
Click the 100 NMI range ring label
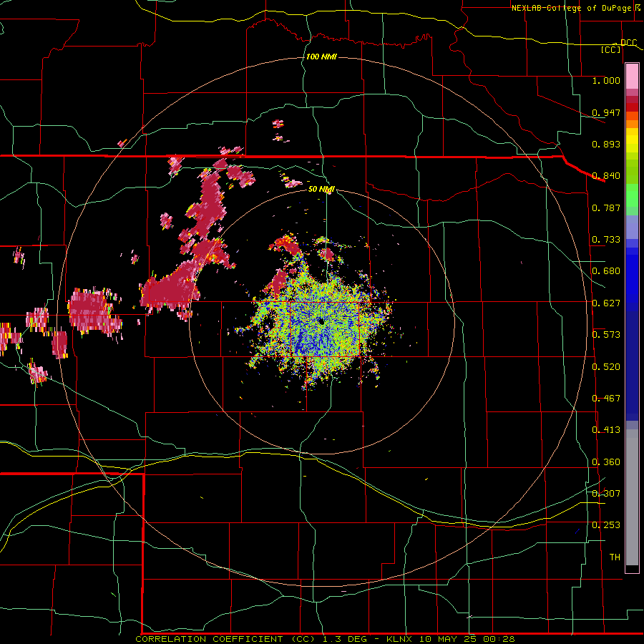tap(321, 57)
